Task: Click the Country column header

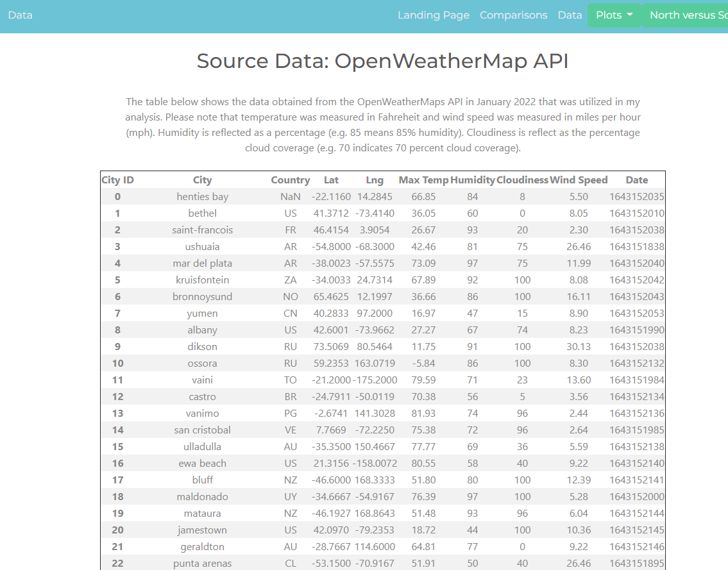Action: point(290,180)
